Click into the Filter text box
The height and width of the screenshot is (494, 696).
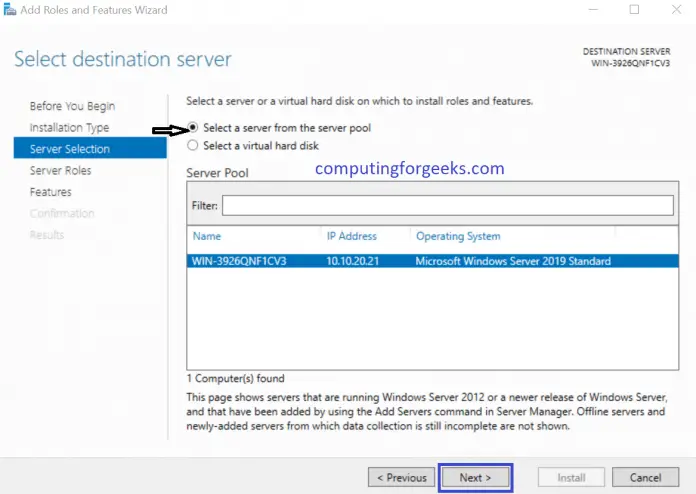point(447,205)
